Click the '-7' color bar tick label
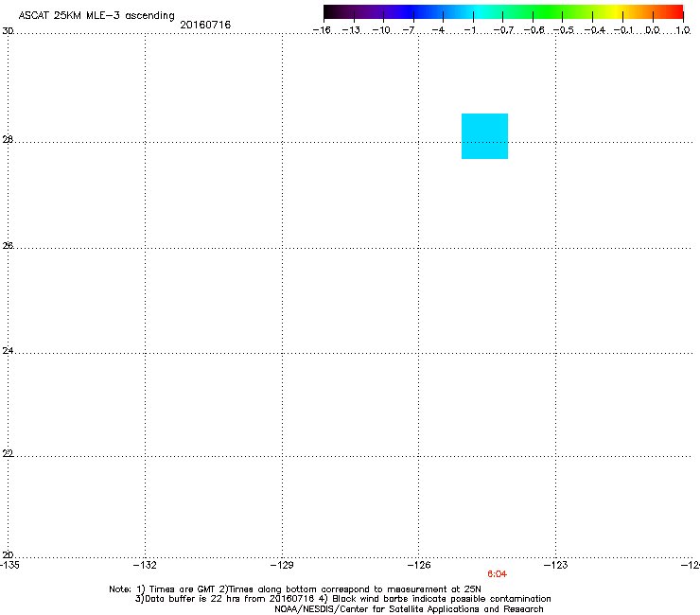The width and height of the screenshot is (700, 615). point(409,30)
